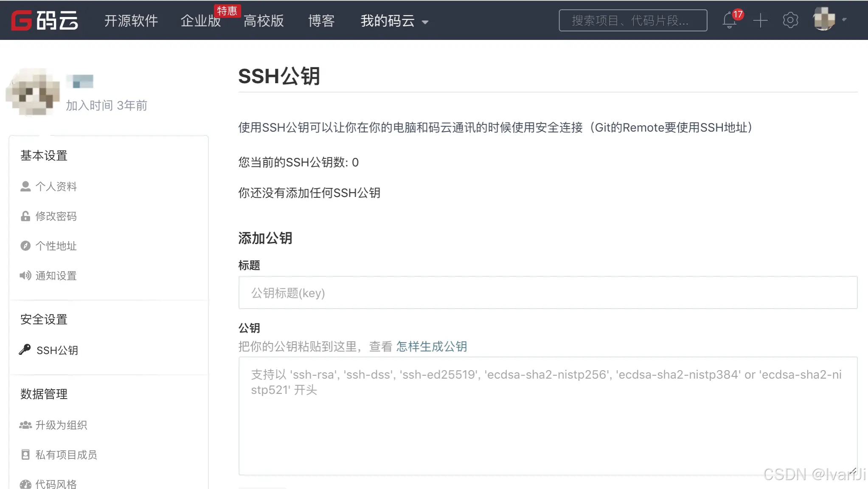Click the group icon for 升级为组织
Screen dimensions: 868x489
[25, 425]
